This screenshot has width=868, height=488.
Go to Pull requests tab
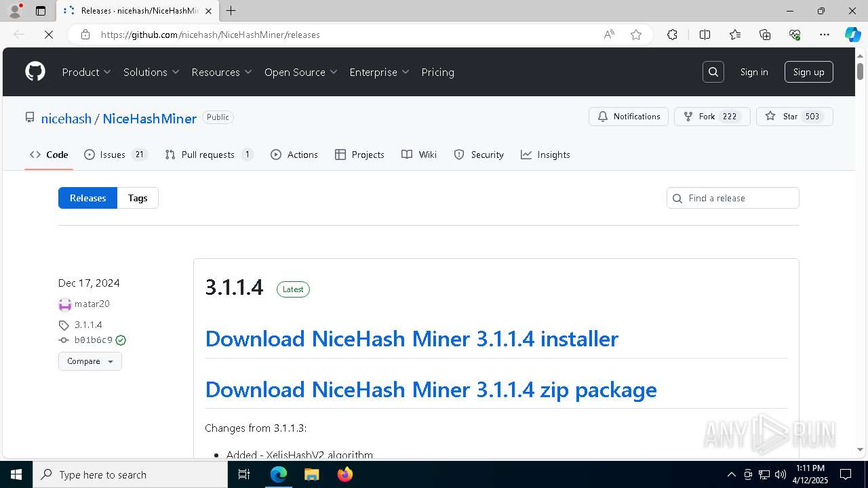coord(209,155)
